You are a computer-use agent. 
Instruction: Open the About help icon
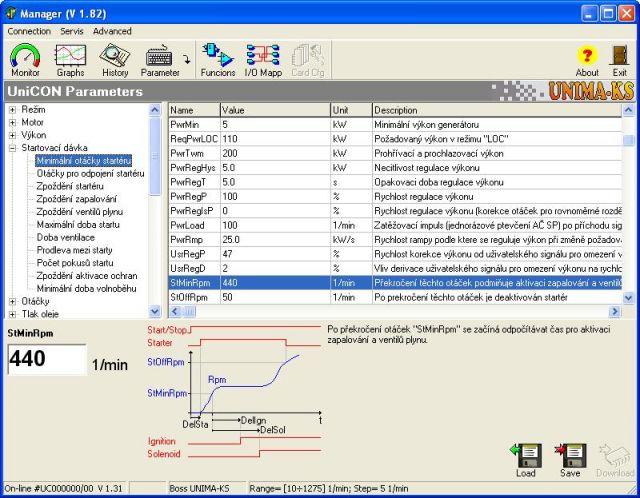587,60
